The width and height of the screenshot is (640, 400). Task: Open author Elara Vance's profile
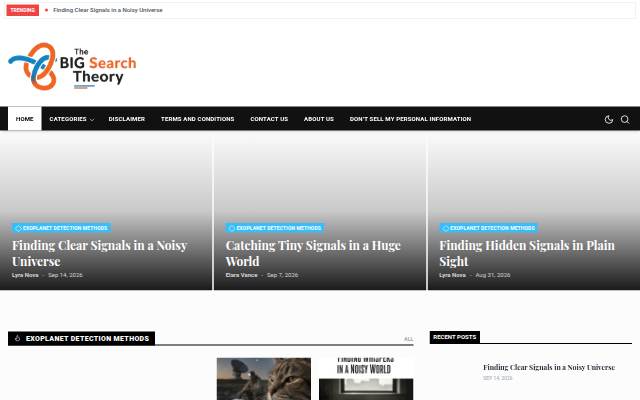(242, 275)
